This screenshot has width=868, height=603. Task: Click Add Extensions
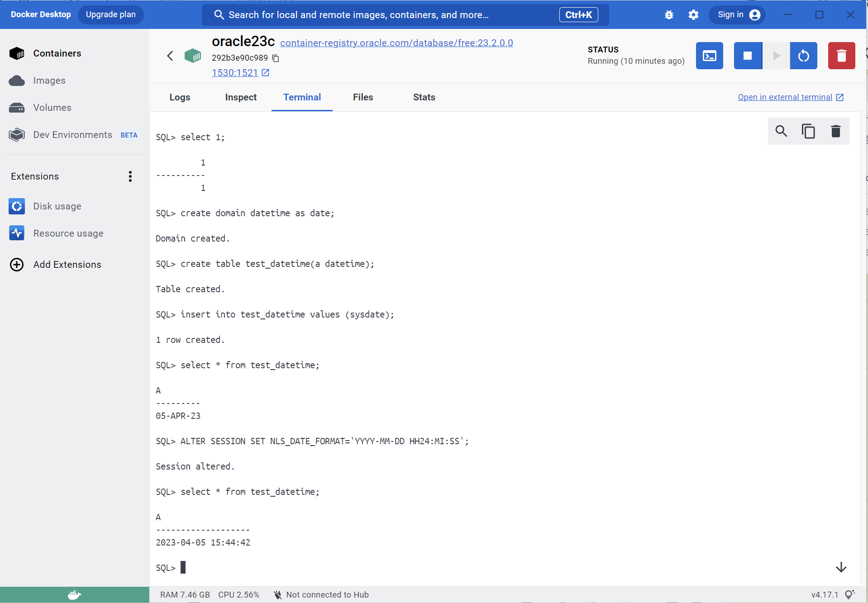click(55, 265)
